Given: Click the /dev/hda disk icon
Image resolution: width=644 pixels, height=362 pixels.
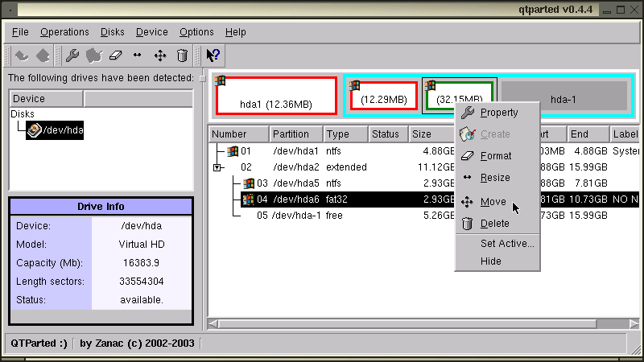Looking at the screenshot, I should pos(35,130).
